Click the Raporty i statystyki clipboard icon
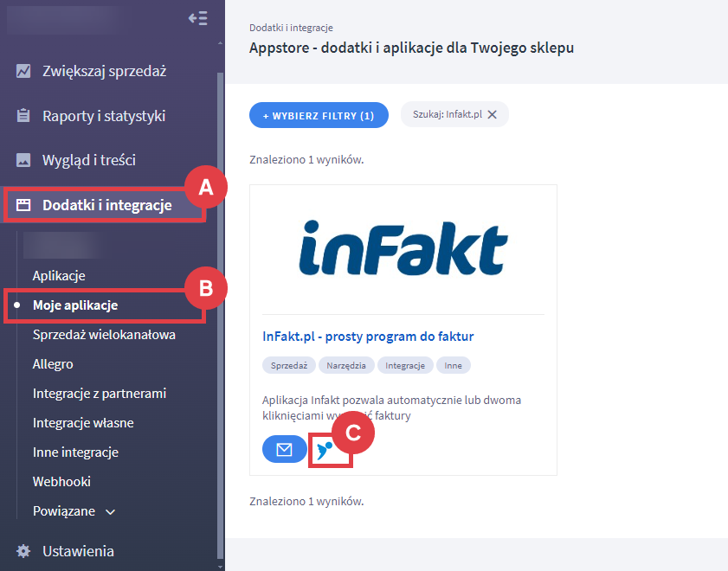Screen dimensions: 728x571 [x=24, y=116]
